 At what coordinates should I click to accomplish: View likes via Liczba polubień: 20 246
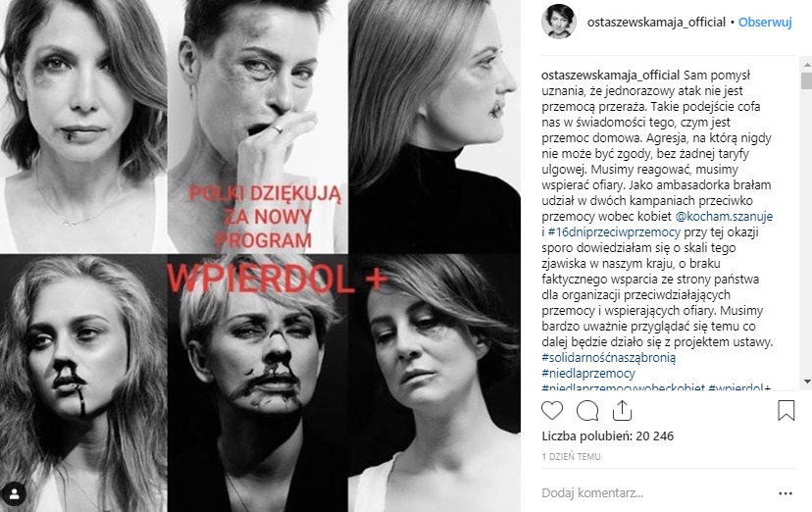(607, 435)
